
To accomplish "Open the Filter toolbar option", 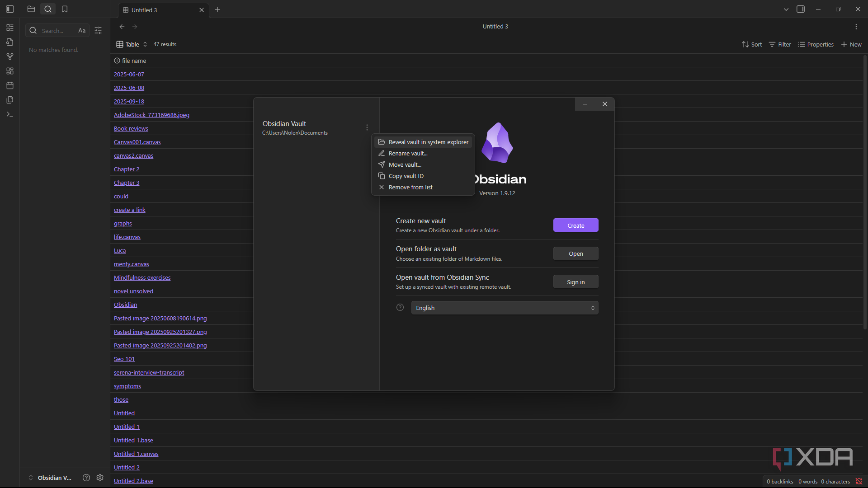I will (780, 44).
